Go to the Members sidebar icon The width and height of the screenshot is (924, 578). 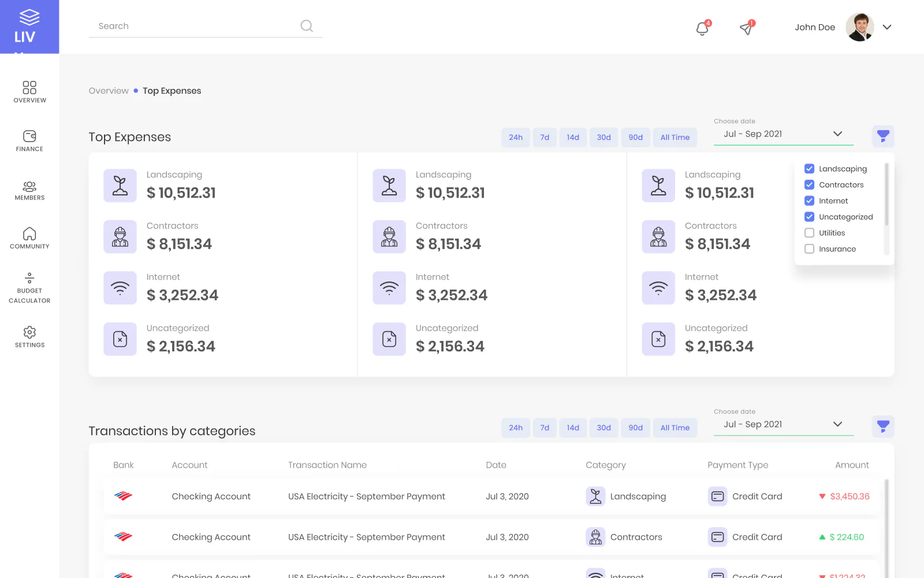coord(29,186)
